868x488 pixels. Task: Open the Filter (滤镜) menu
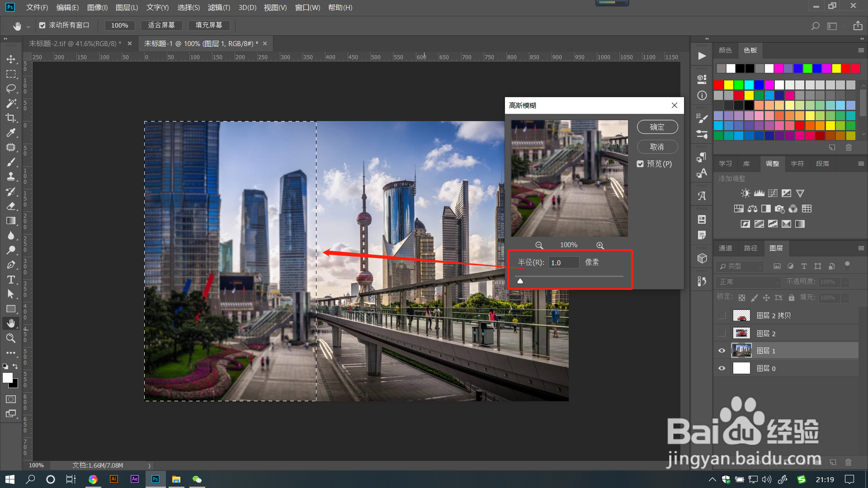coord(219,8)
